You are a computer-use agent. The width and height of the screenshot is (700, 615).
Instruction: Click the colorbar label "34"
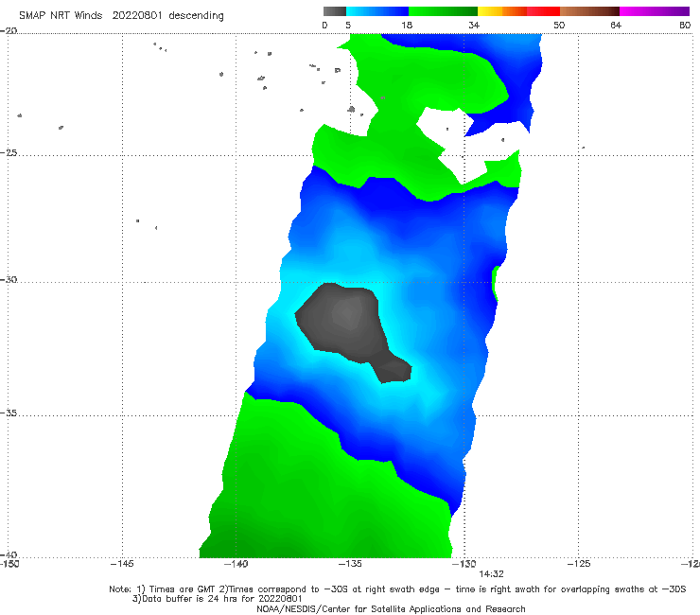(474, 26)
